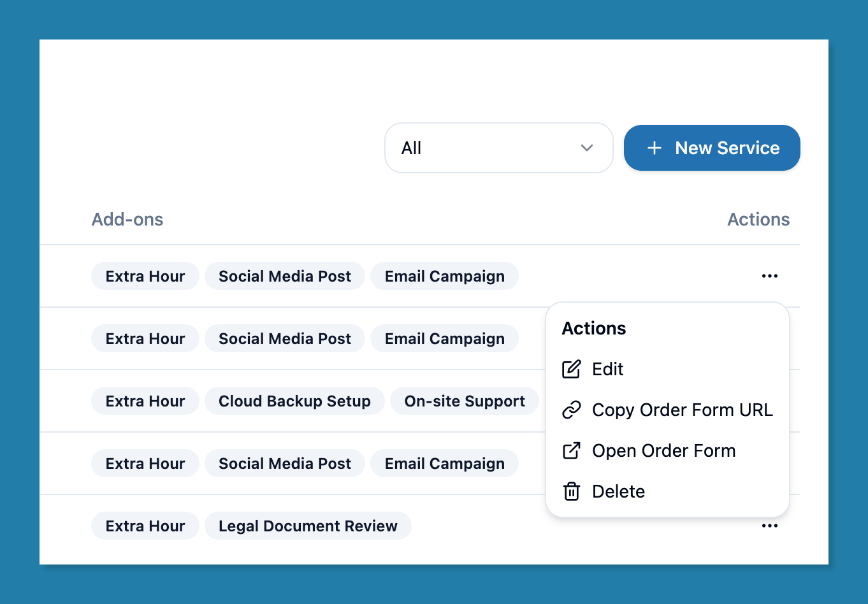Select Open Order Form in the menu

click(x=667, y=450)
